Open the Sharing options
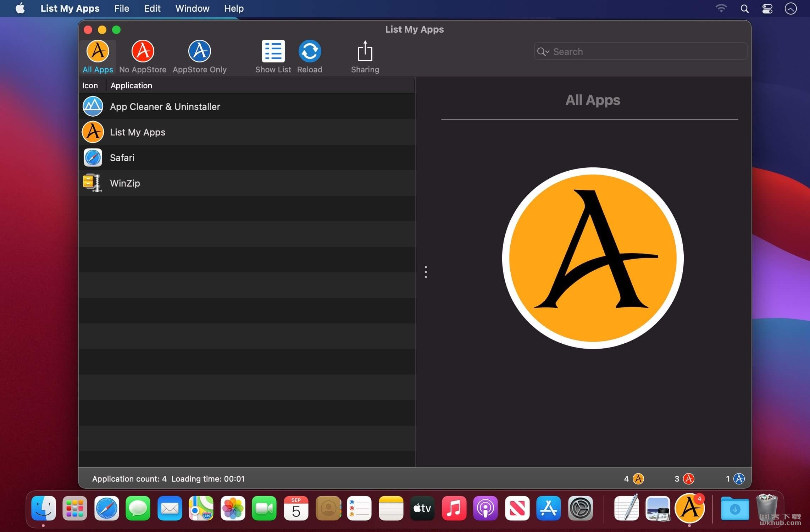 [x=365, y=51]
